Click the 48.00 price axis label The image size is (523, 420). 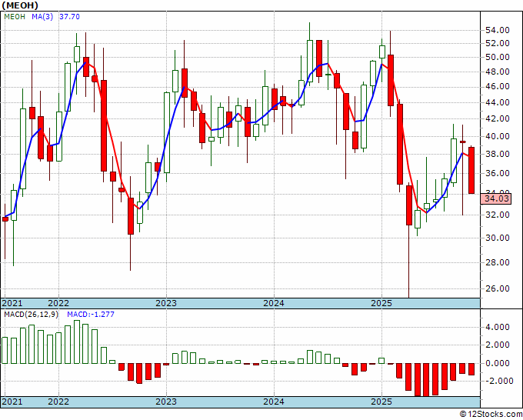click(x=497, y=72)
